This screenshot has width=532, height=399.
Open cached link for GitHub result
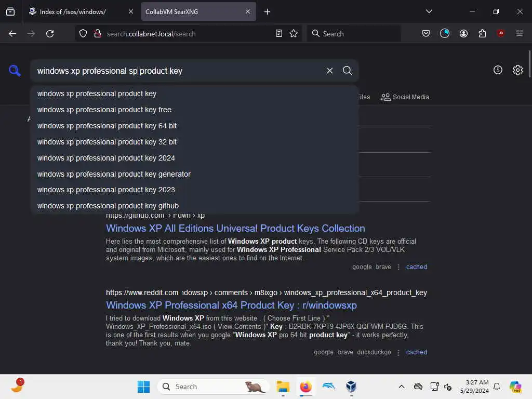pyautogui.click(x=416, y=267)
